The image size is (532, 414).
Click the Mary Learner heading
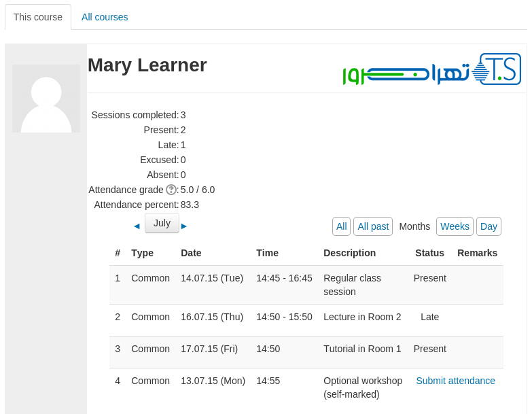pyautogui.click(x=147, y=65)
